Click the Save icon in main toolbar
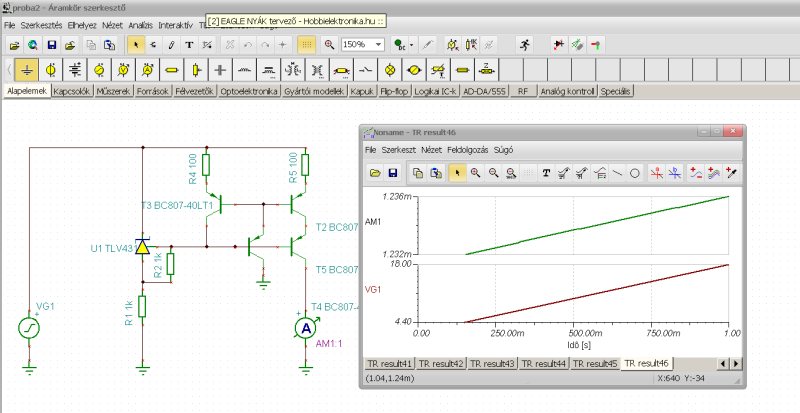The image size is (800, 413). [x=53, y=45]
